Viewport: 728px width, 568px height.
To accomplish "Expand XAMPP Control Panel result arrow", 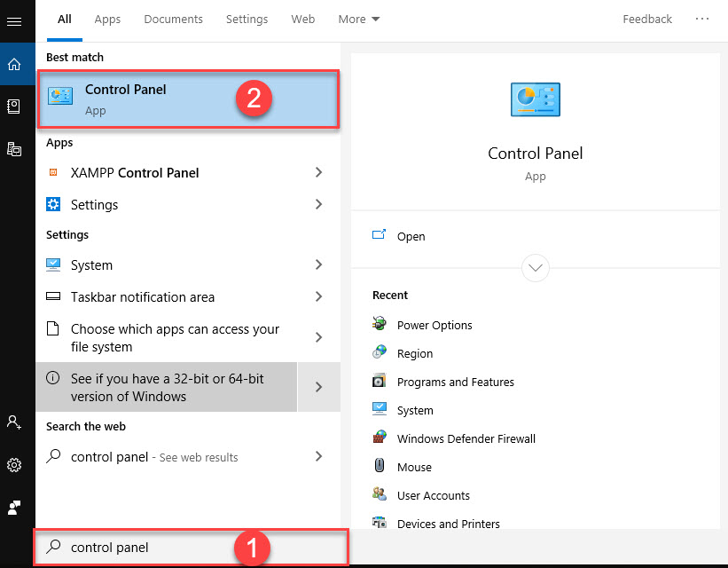I will (x=318, y=172).
